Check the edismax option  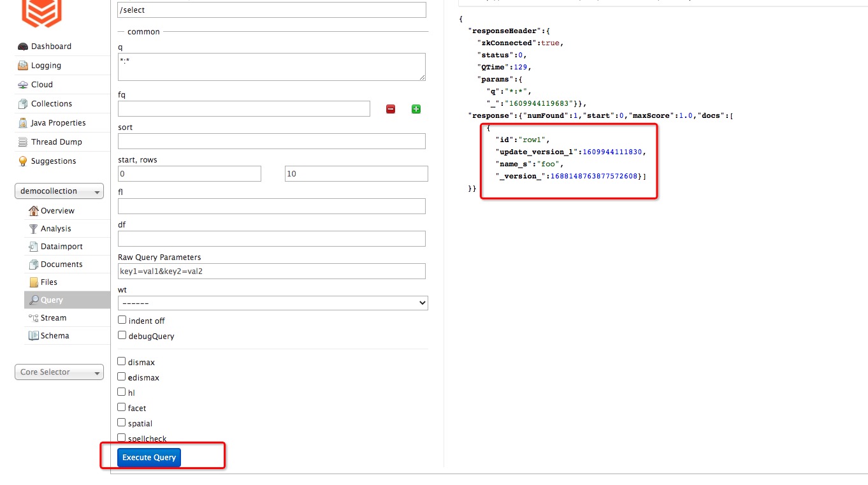[121, 376]
